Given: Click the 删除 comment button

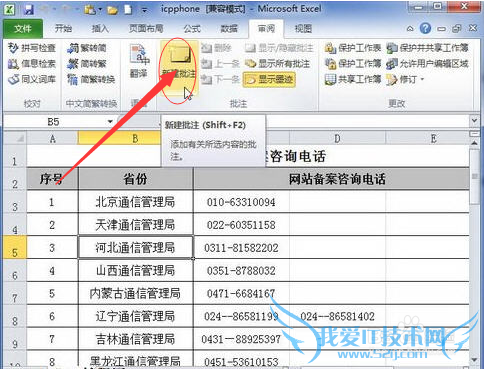Looking at the screenshot, I should [x=216, y=48].
